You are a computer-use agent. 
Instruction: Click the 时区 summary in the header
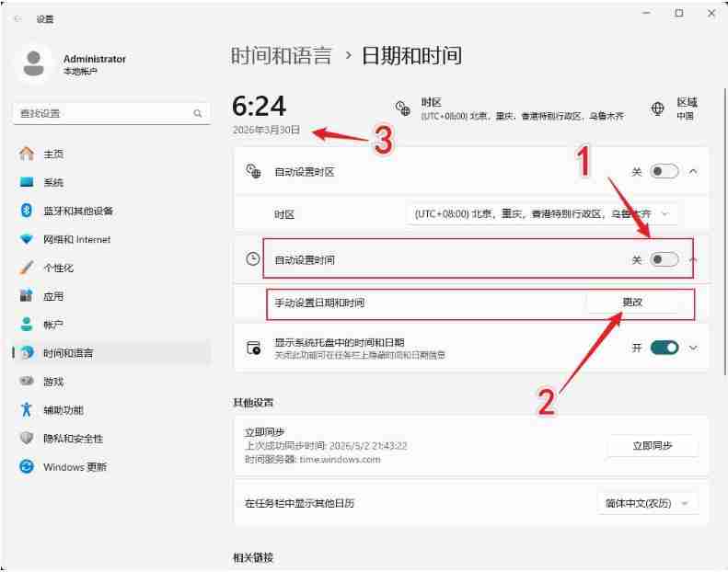pyautogui.click(x=509, y=109)
